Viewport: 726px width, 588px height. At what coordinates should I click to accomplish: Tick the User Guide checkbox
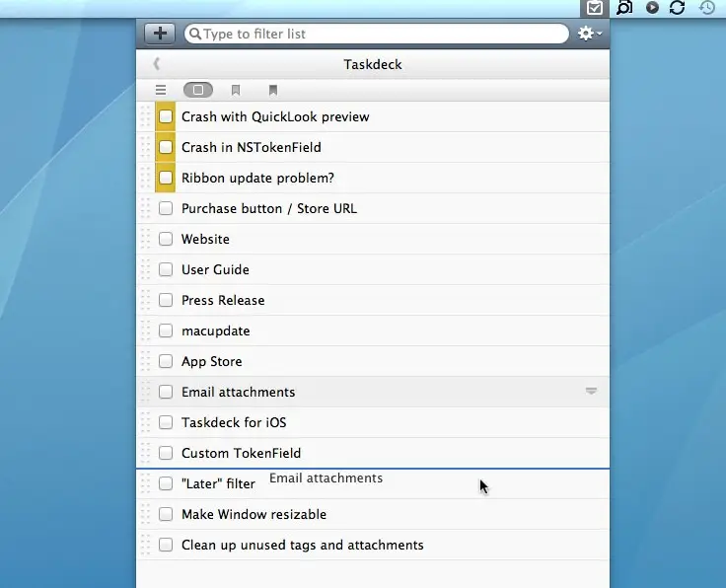[166, 269]
